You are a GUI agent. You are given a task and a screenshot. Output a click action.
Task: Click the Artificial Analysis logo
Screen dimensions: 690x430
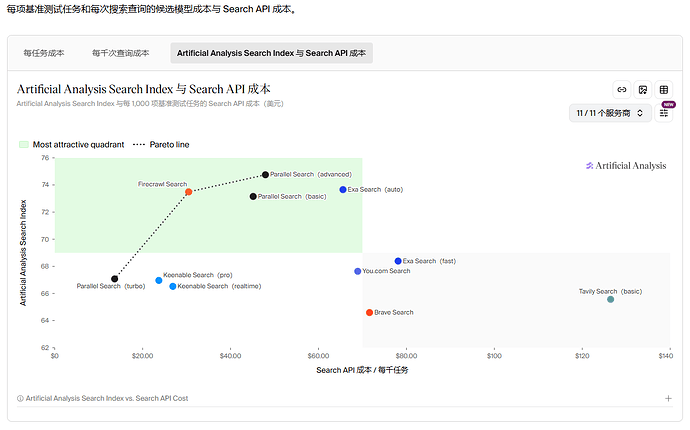pos(626,166)
